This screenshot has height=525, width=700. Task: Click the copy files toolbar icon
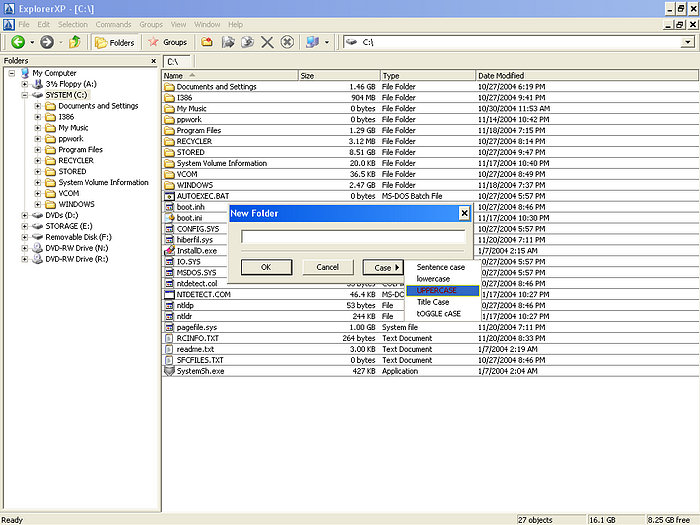tap(228, 42)
